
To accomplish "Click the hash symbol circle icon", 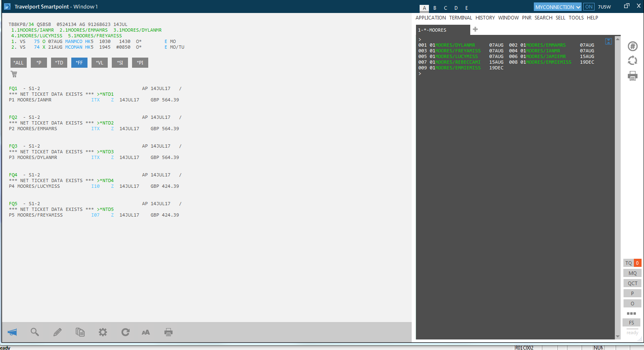I will [632, 46].
